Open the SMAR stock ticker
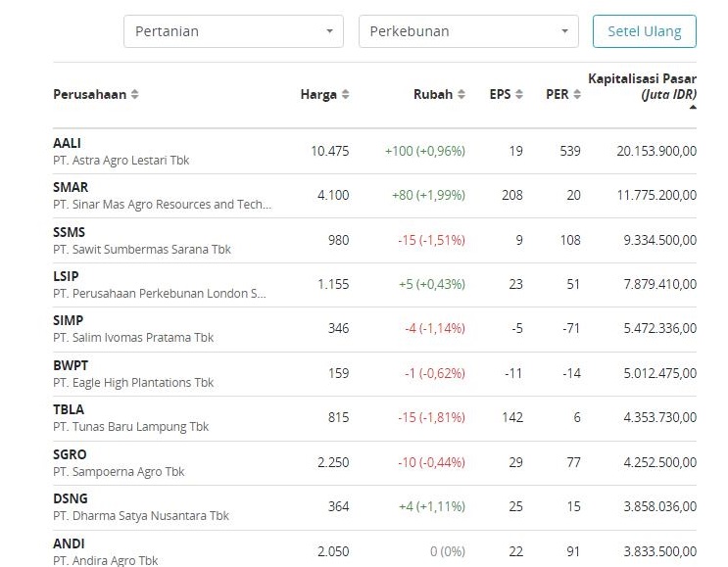 click(x=71, y=187)
